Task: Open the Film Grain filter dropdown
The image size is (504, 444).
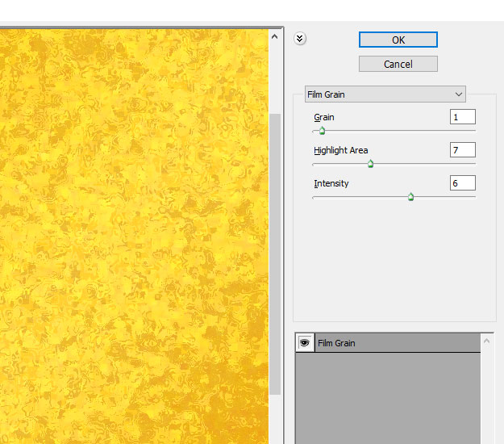Action: 385,94
